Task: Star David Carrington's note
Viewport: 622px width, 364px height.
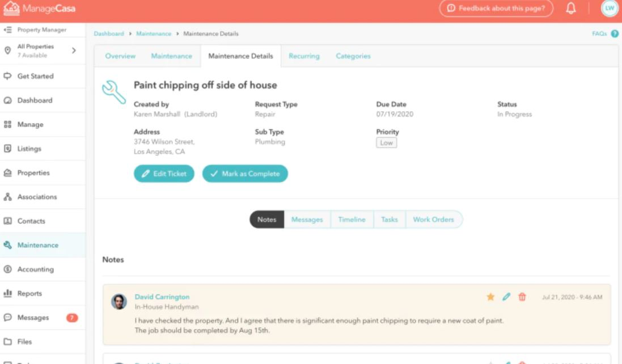Action: tap(490, 297)
